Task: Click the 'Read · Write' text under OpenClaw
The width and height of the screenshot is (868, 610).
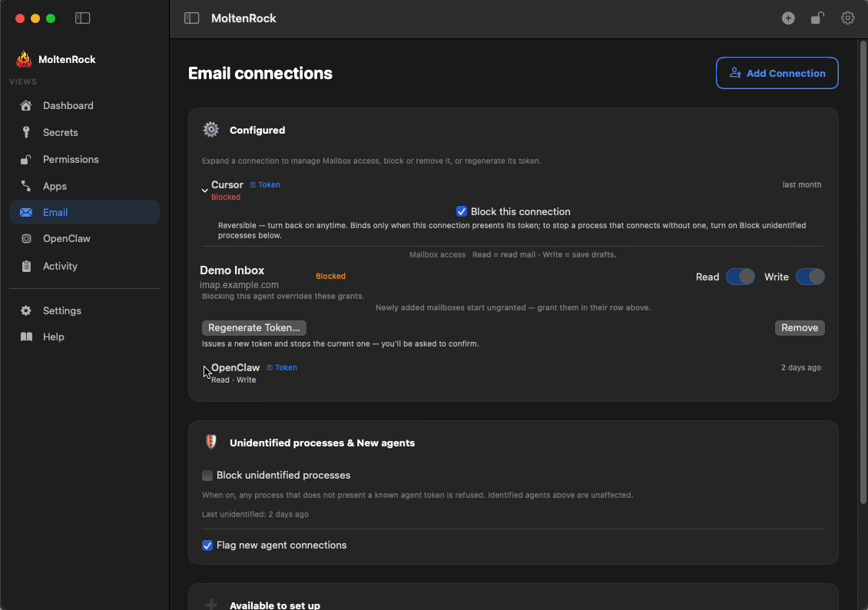Action: coord(234,380)
